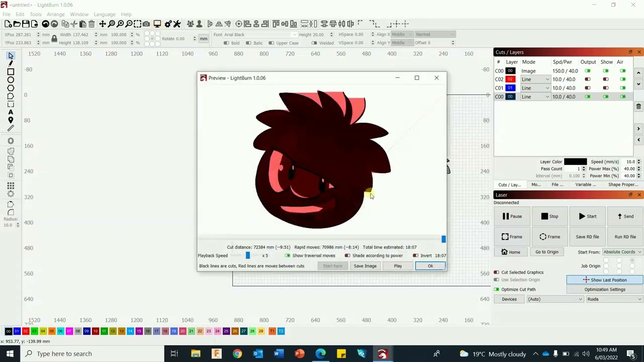The width and height of the screenshot is (644, 362).
Task: Click the Save file icon in the toolbar
Action: [x=26, y=24]
